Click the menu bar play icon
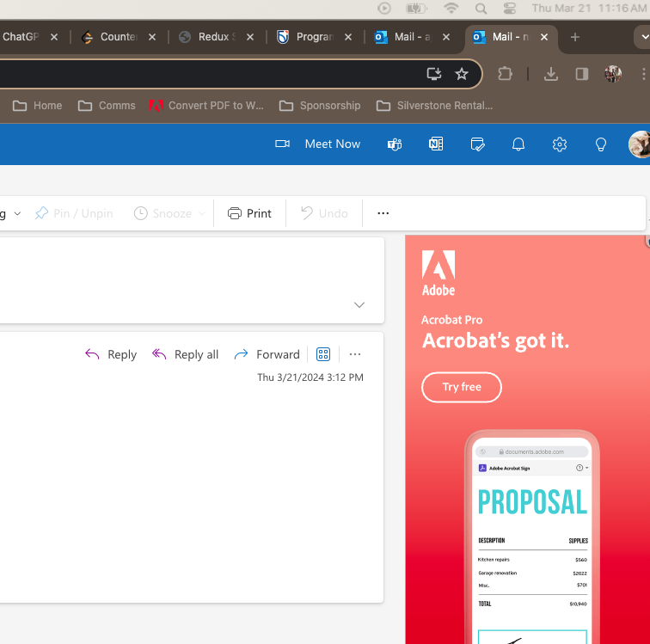 pos(384,9)
